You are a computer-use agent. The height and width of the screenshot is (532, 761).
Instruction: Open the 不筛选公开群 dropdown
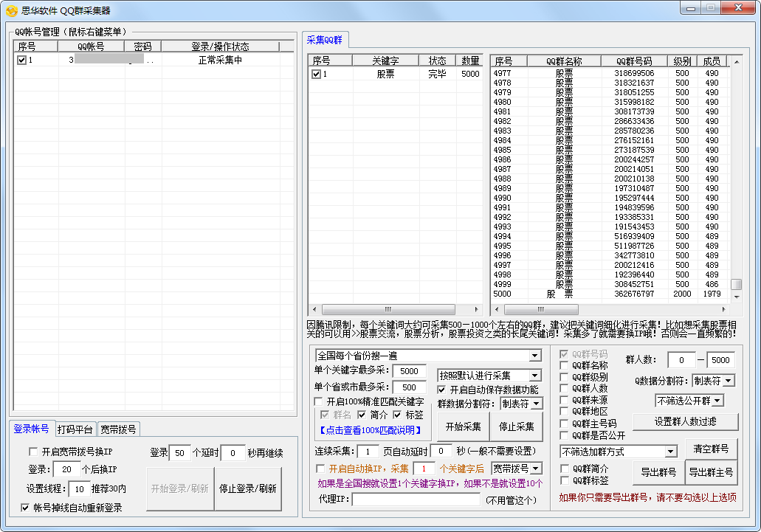pyautogui.click(x=716, y=401)
